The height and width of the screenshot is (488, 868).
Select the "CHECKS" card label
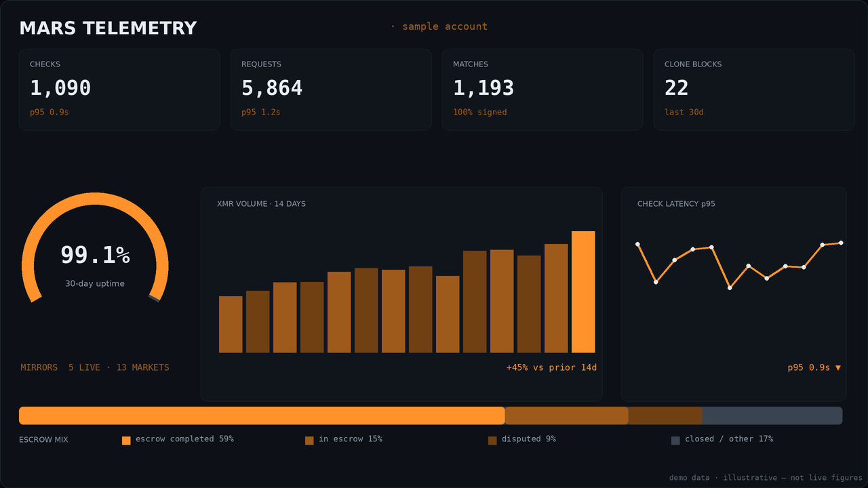point(45,64)
